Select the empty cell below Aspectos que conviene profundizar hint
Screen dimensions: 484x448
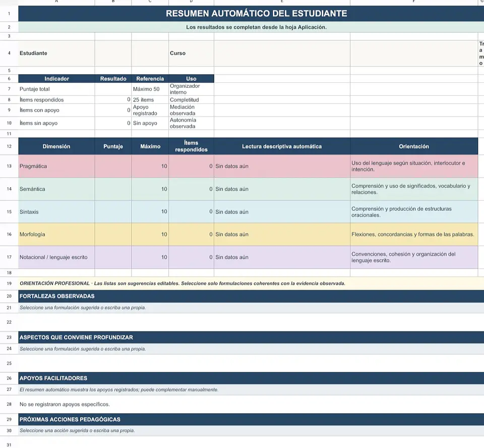coord(251,363)
